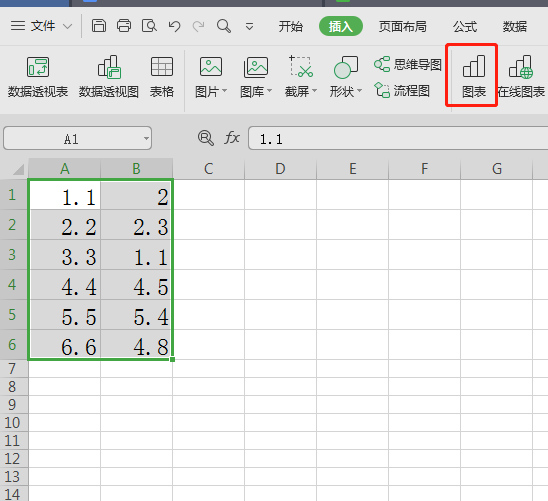
Task: Select column G header
Action: 497,169
